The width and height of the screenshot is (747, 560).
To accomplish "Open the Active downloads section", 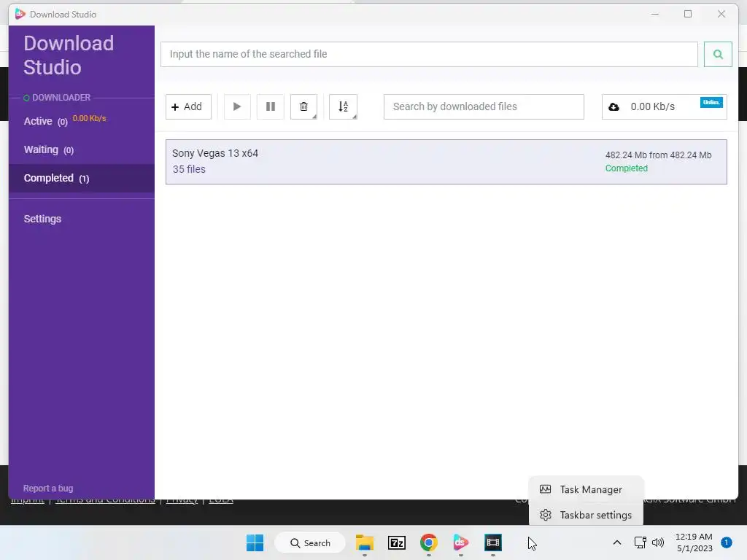I will [82, 121].
